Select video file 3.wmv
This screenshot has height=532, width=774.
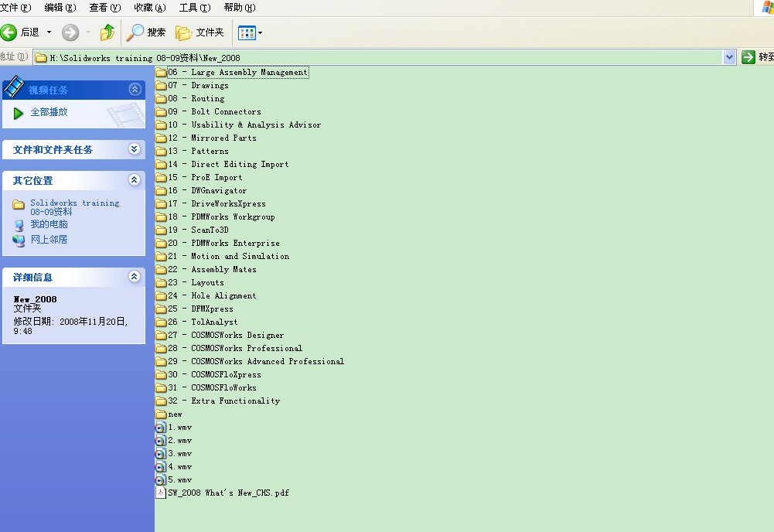click(x=174, y=454)
